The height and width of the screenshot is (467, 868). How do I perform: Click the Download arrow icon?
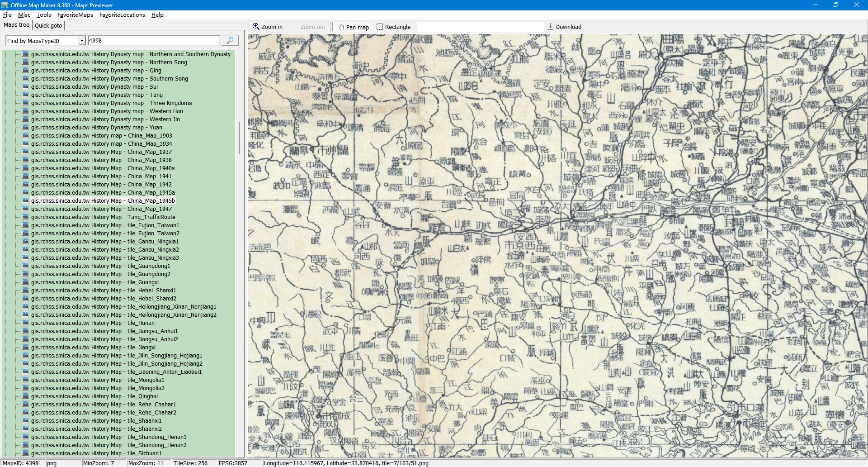(x=550, y=27)
